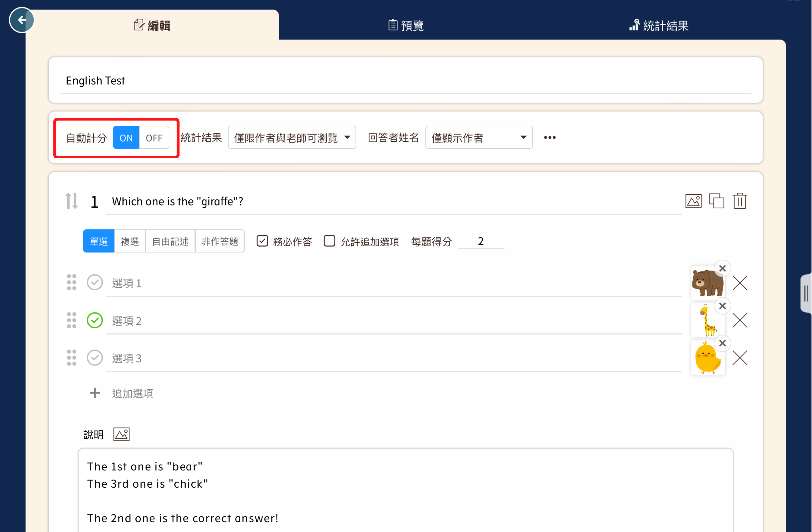Image resolution: width=812 pixels, height=532 pixels.
Task: Switch 自動計分 to OFF
Action: click(x=154, y=138)
